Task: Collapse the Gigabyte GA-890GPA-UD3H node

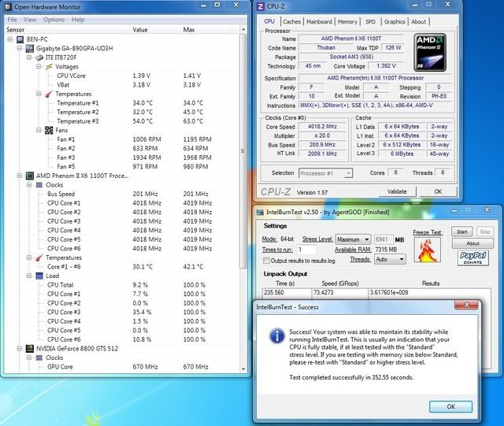Action: 20,49
